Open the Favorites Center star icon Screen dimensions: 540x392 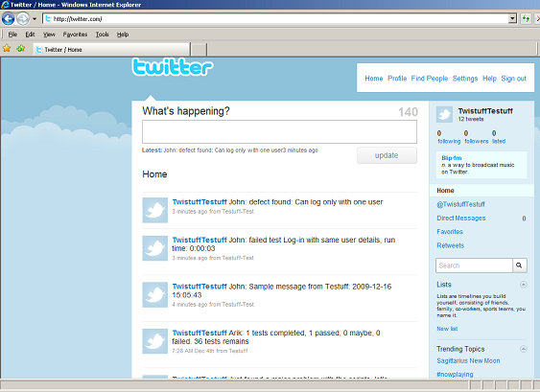coord(7,49)
